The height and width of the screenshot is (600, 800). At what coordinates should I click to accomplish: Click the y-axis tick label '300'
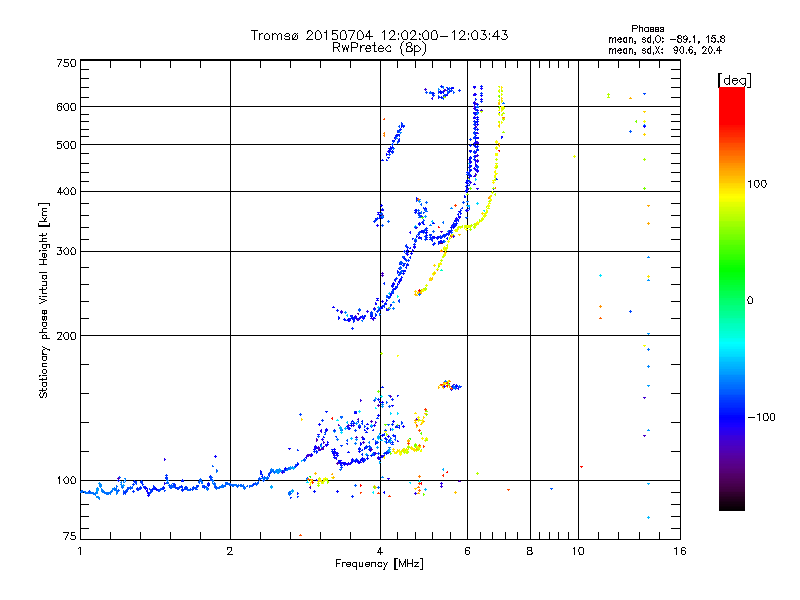[x=66, y=251]
